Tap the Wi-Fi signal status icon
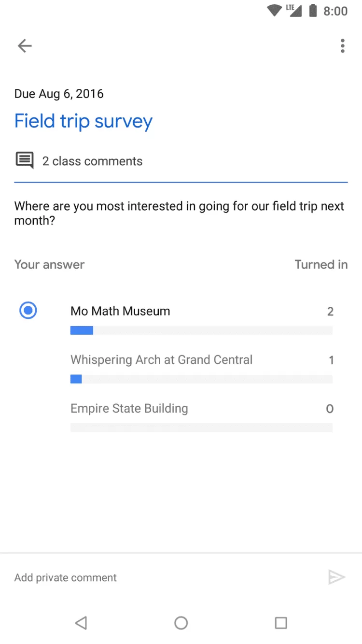 [x=274, y=11]
